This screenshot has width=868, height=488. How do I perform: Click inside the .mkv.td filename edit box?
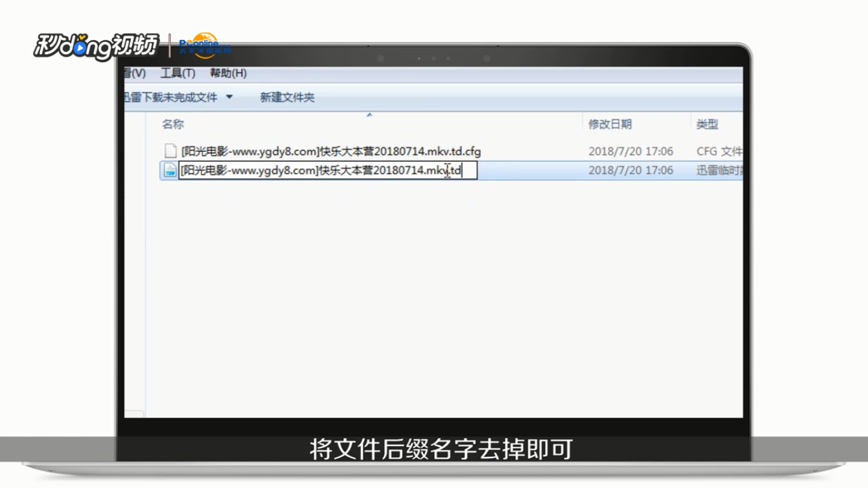coord(328,170)
